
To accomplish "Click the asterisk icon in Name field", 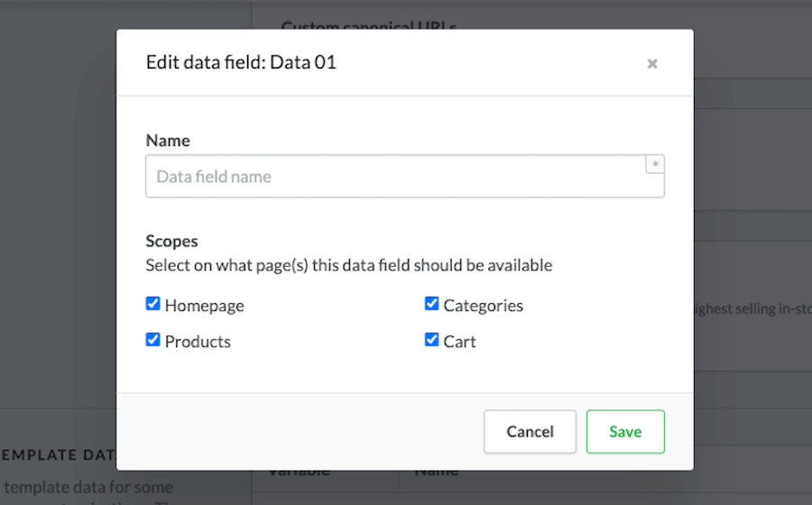I will click(x=655, y=164).
